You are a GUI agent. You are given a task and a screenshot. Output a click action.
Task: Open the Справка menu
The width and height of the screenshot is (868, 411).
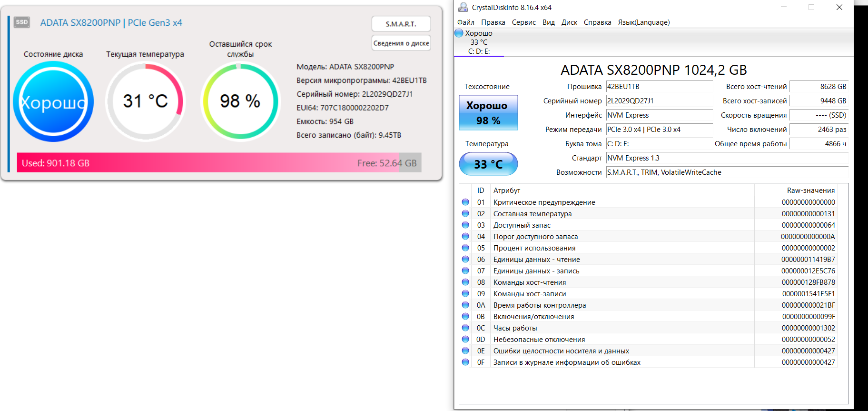click(598, 22)
